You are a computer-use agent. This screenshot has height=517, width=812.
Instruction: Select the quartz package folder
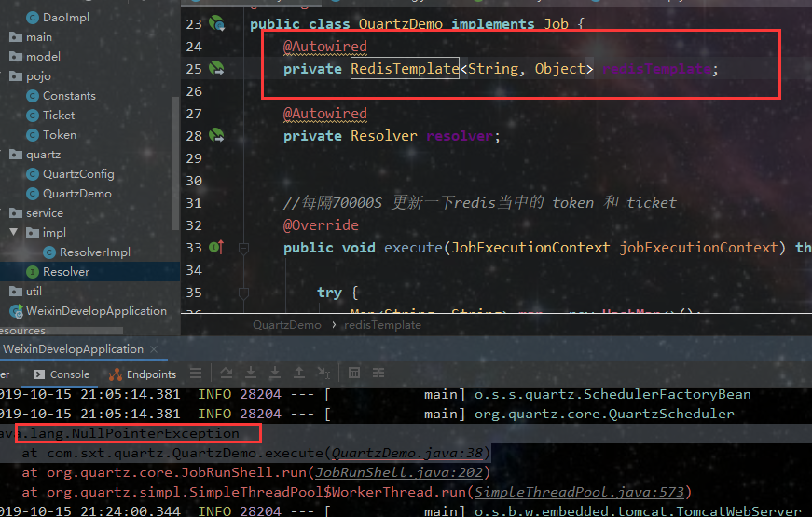tap(43, 155)
